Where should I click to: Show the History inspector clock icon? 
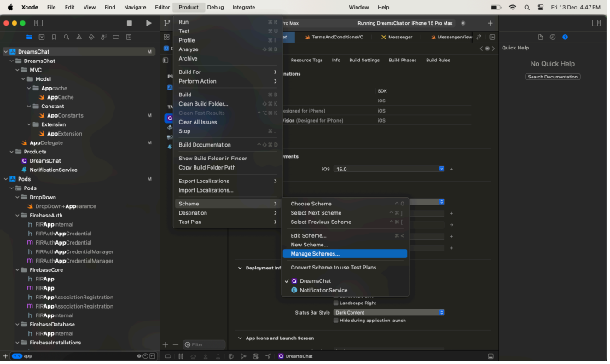[x=553, y=37]
